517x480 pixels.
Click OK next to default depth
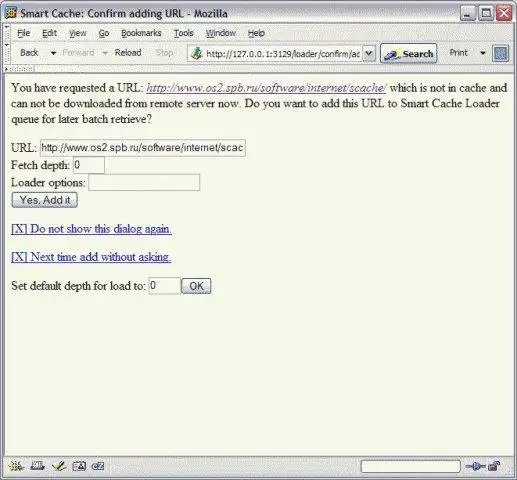[x=196, y=286]
